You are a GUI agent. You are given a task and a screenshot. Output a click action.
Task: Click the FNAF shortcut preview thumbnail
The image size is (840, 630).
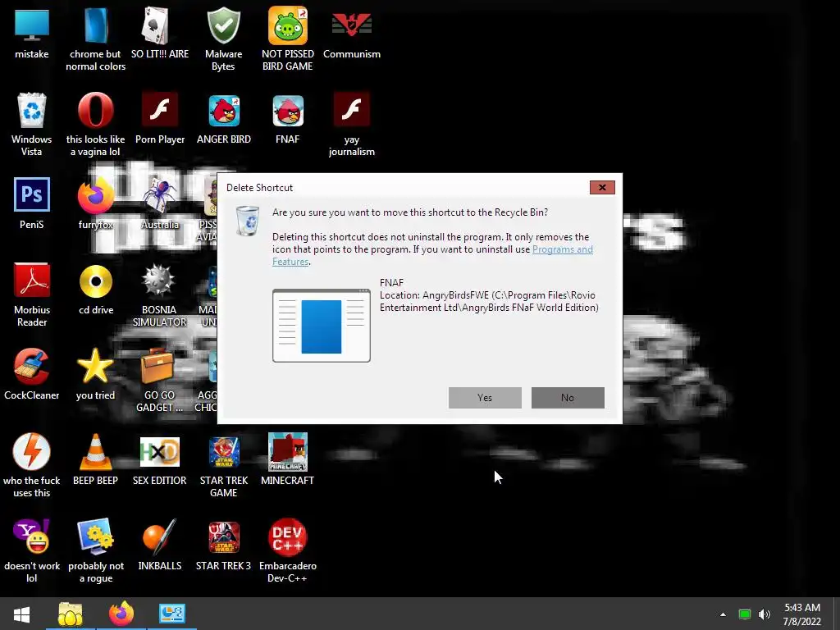(x=322, y=326)
